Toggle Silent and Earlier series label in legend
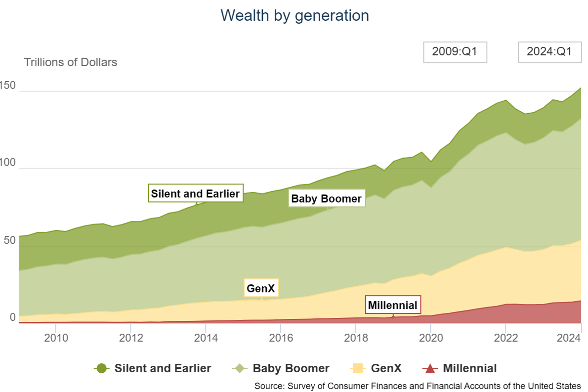 coord(163,368)
